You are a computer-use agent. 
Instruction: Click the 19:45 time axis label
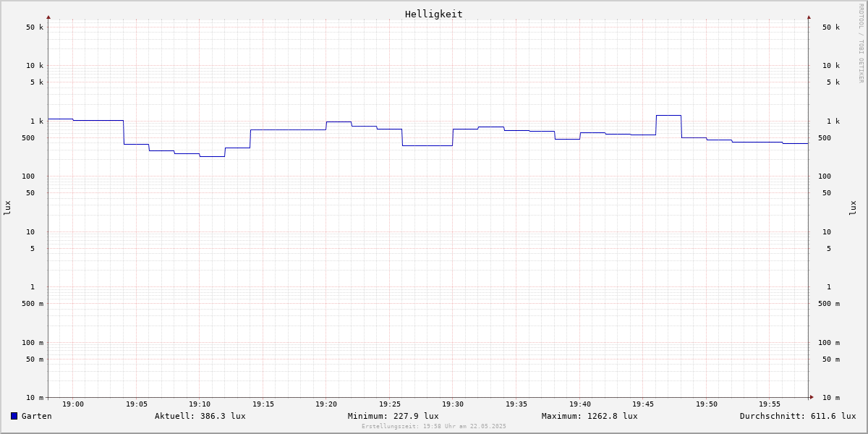pyautogui.click(x=643, y=404)
